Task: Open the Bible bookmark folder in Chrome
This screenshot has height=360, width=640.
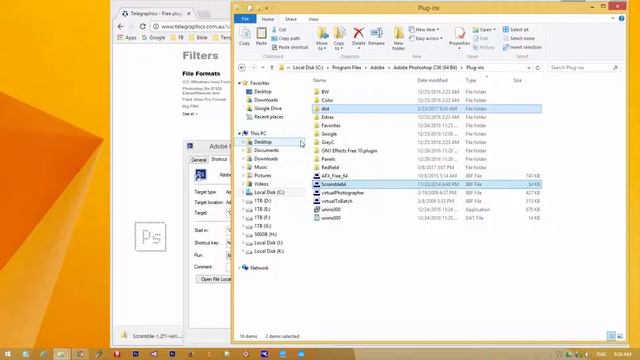Action: pyautogui.click(x=199, y=38)
